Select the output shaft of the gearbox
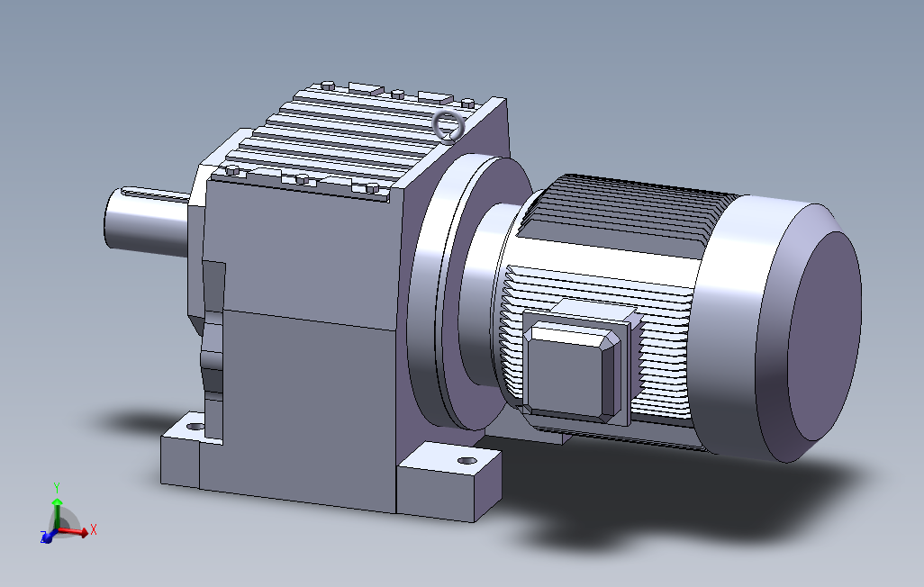 (148, 221)
